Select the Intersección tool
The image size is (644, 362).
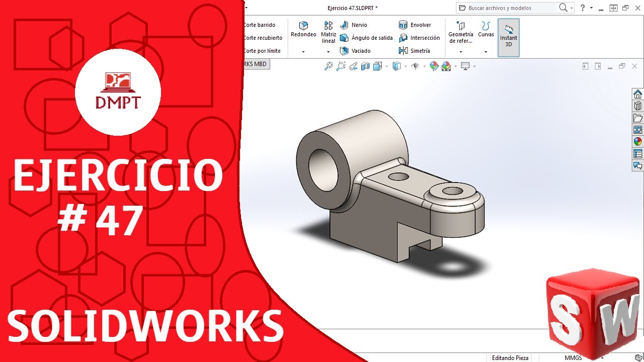[x=419, y=38]
